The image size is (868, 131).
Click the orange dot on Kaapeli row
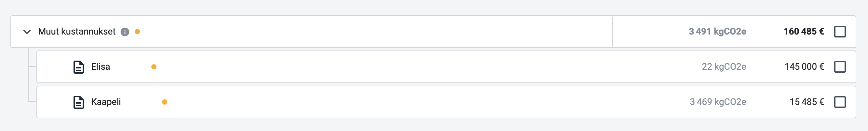pos(164,102)
